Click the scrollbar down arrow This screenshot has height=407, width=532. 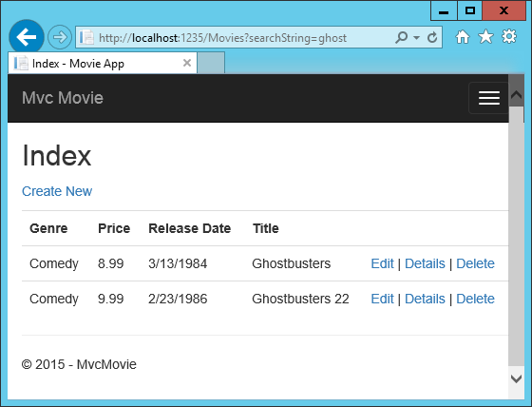click(516, 378)
